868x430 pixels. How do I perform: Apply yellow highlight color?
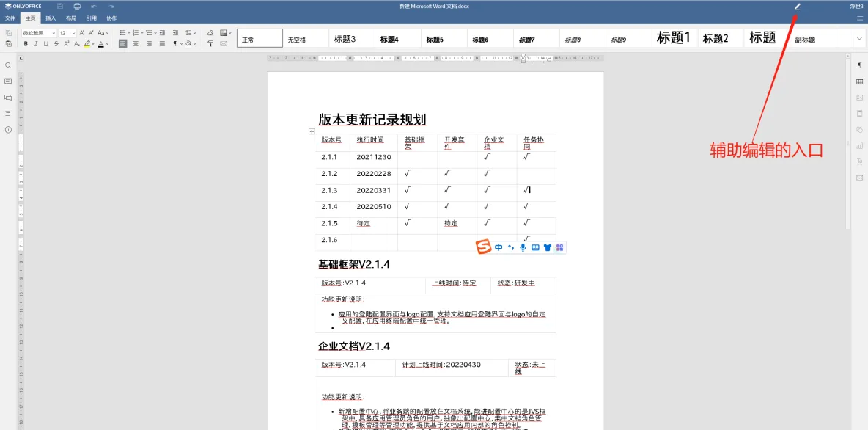(87, 44)
